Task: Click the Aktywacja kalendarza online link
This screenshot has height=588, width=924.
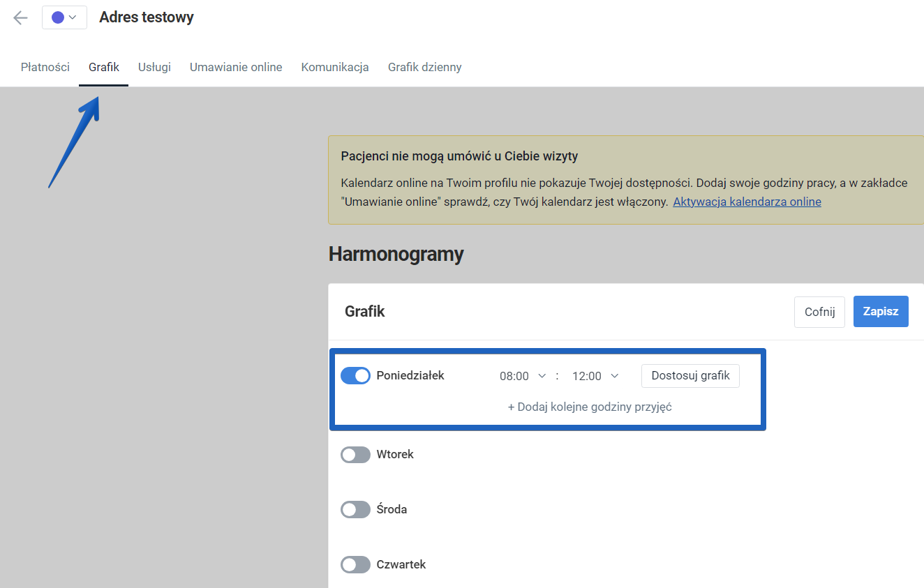Action: coord(746,202)
